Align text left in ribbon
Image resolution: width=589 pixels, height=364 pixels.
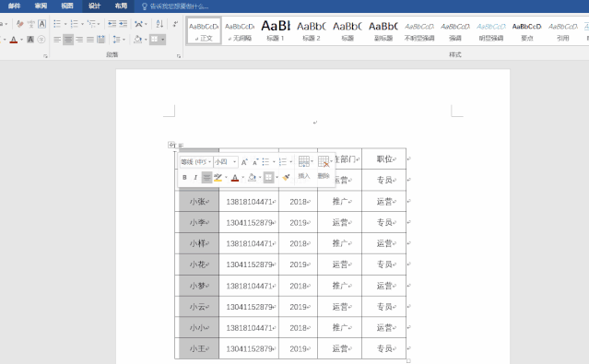(x=57, y=39)
